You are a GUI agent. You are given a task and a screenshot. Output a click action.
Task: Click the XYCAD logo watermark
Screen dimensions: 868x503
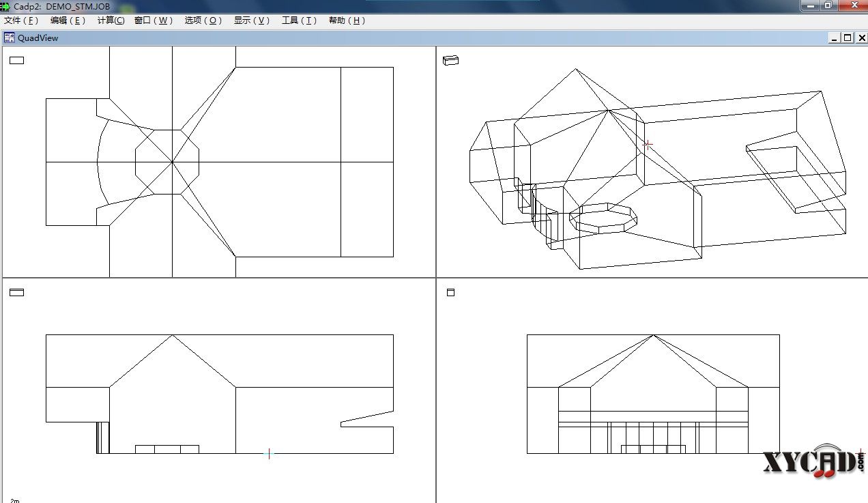(x=813, y=464)
